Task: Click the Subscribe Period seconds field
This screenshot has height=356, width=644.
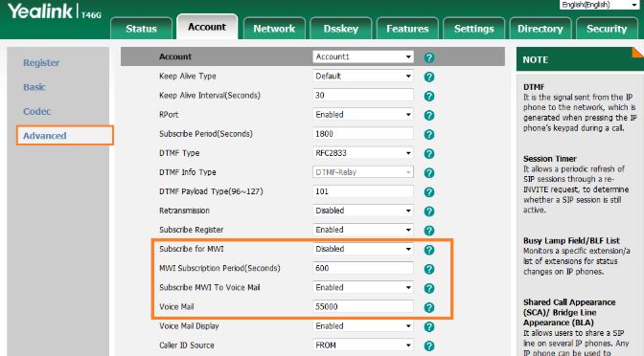Action: pos(363,134)
